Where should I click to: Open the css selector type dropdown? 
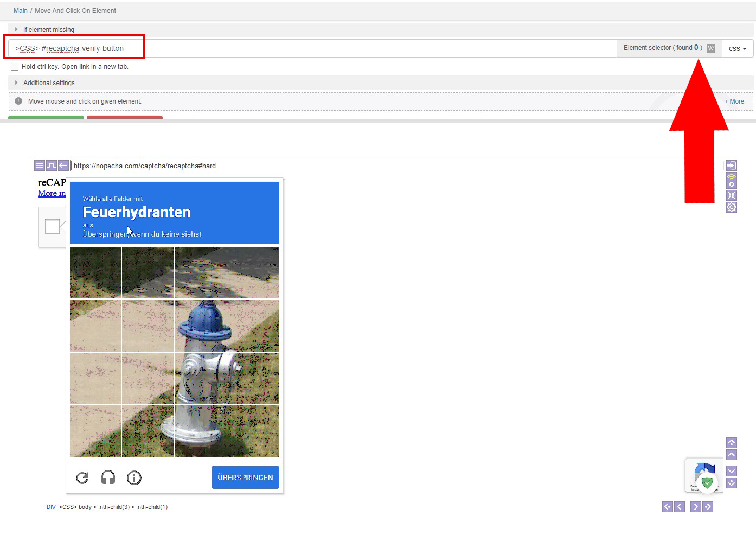(737, 48)
